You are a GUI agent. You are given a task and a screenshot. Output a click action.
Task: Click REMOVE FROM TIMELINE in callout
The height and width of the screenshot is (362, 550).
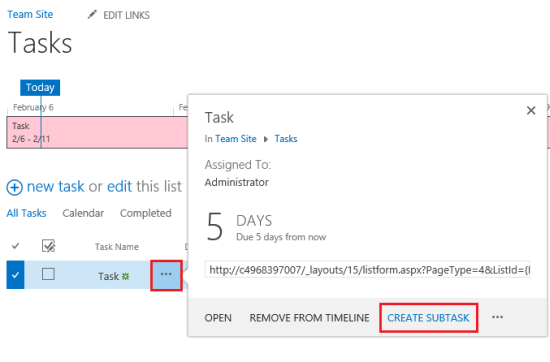309,318
